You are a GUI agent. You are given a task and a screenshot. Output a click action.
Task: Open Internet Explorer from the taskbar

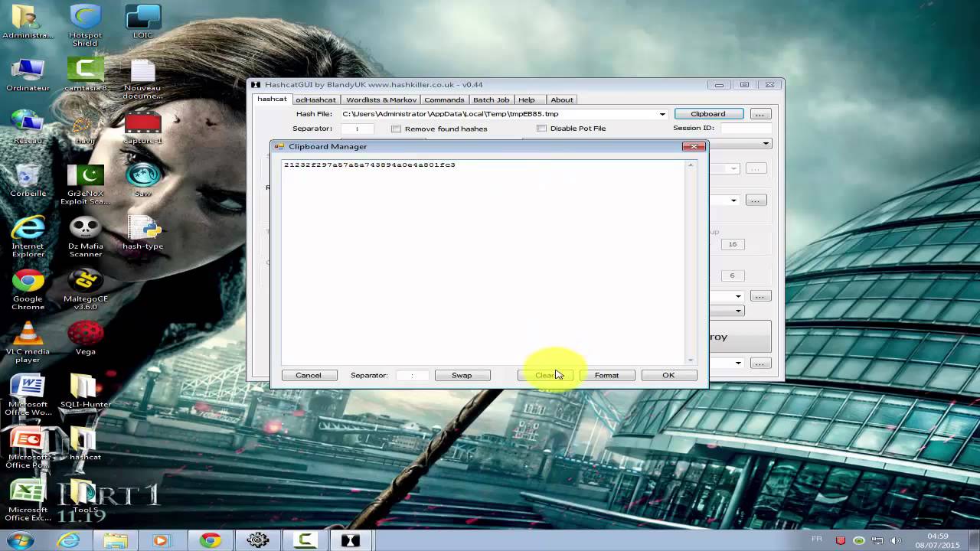69,540
